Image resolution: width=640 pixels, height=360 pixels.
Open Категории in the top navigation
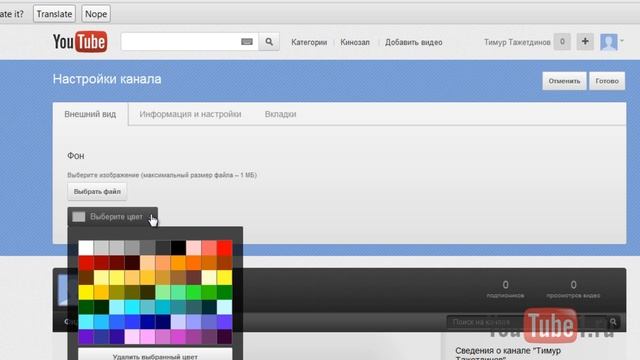(x=309, y=42)
